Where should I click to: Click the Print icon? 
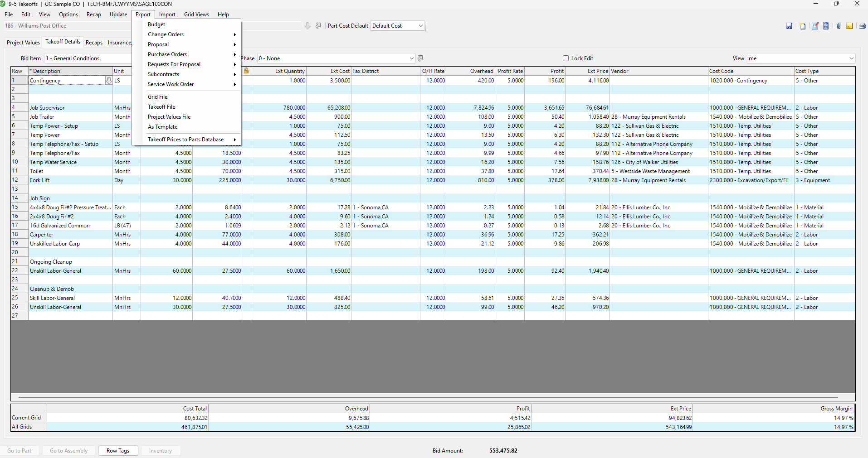862,26
